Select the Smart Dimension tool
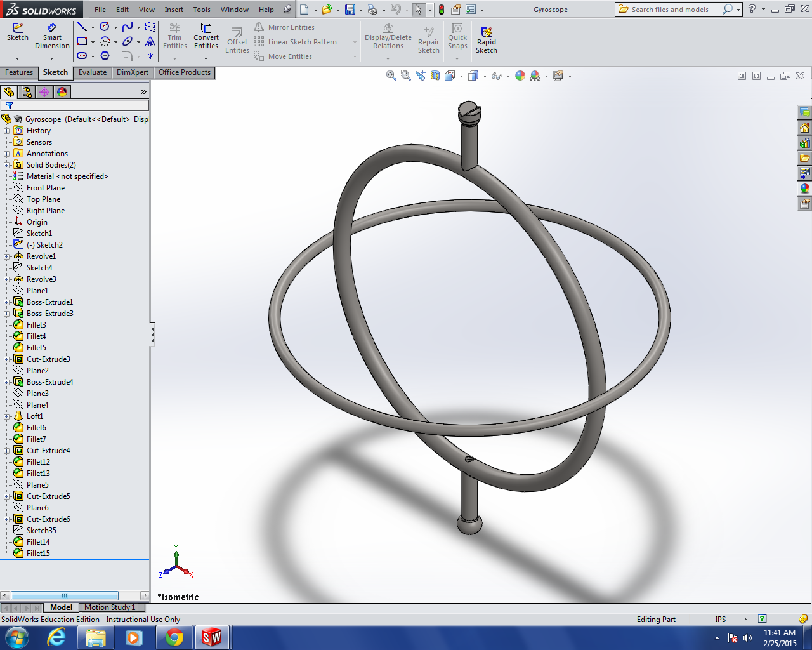The image size is (812, 650). [x=52, y=36]
